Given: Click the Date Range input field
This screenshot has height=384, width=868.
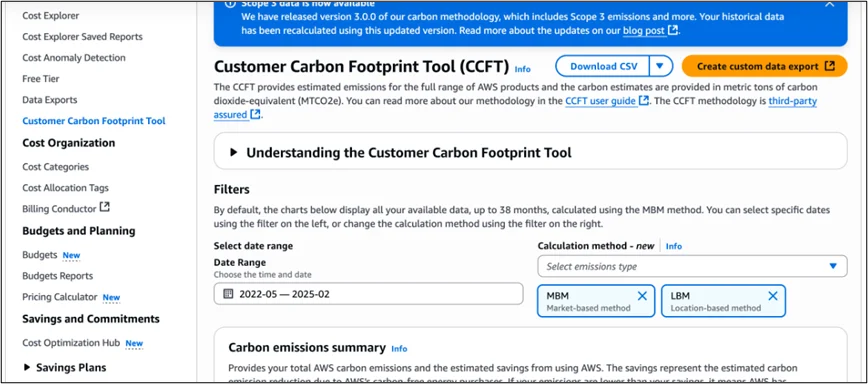Looking at the screenshot, I should [x=368, y=294].
